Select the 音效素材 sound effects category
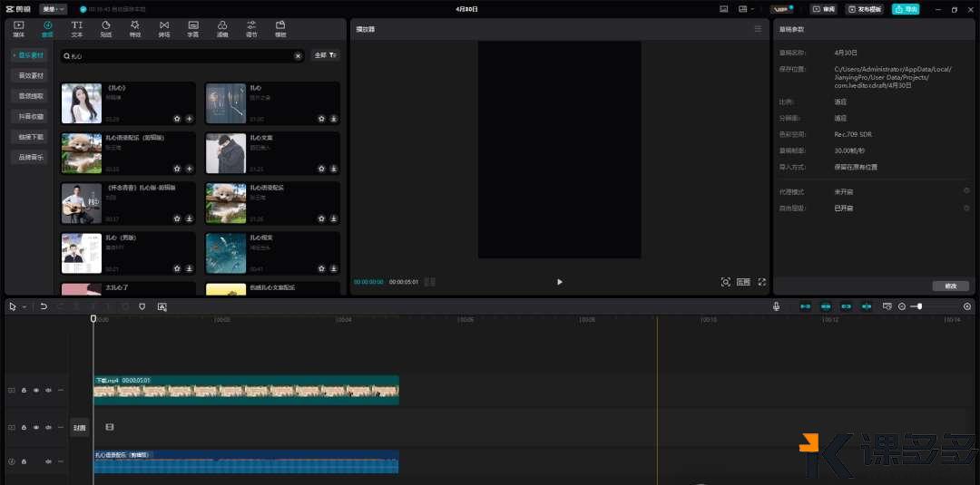Screen dimensions: 980x485 (x=29, y=75)
